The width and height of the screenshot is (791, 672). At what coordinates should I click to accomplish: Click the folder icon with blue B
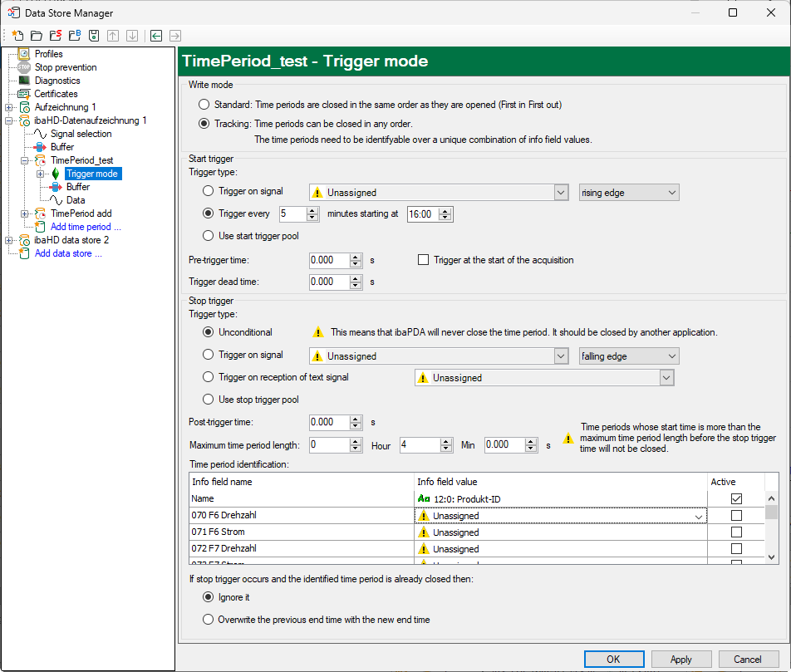tap(75, 36)
